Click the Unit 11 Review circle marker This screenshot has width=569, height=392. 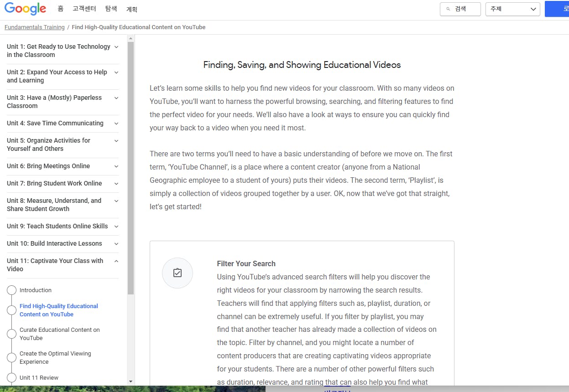coord(12,377)
